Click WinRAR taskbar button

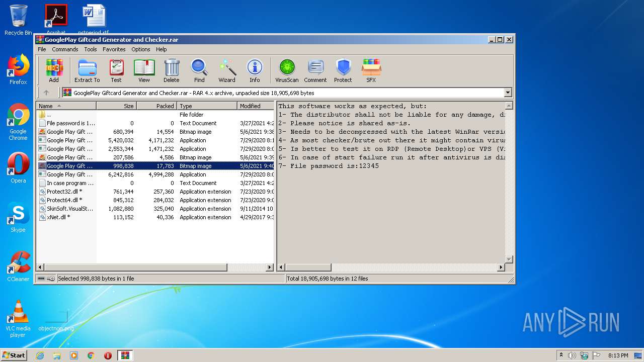125,355
